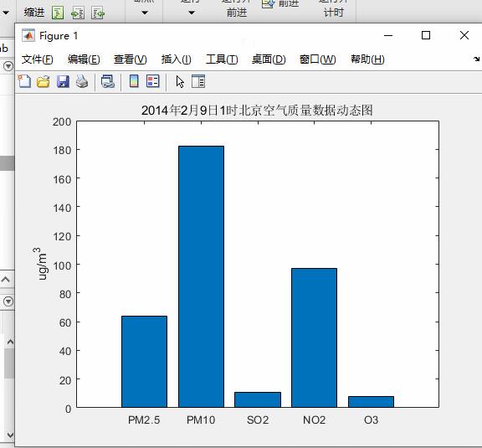Collapse the left panel with the circled arrow
482x448 pixels.
click(8, 66)
